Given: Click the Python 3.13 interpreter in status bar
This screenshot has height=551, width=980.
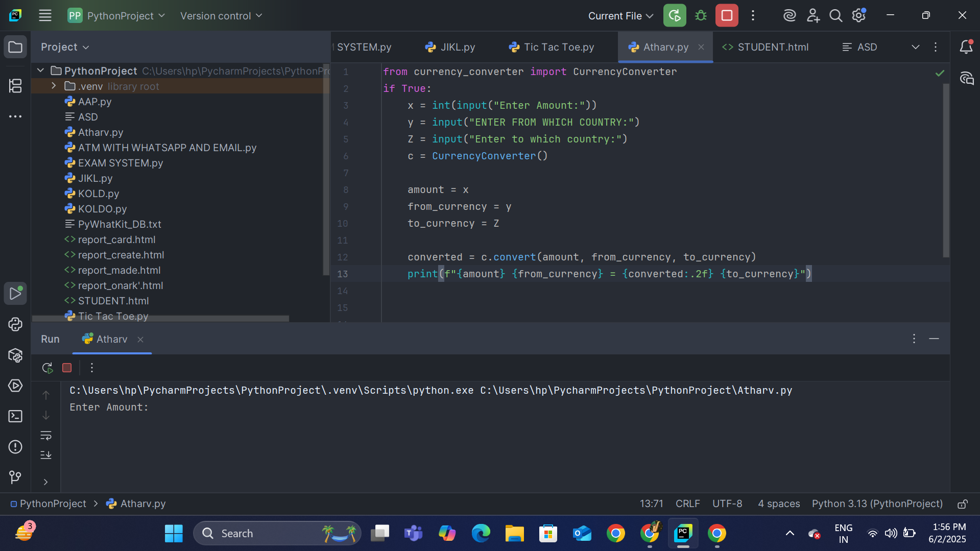Looking at the screenshot, I should [877, 504].
